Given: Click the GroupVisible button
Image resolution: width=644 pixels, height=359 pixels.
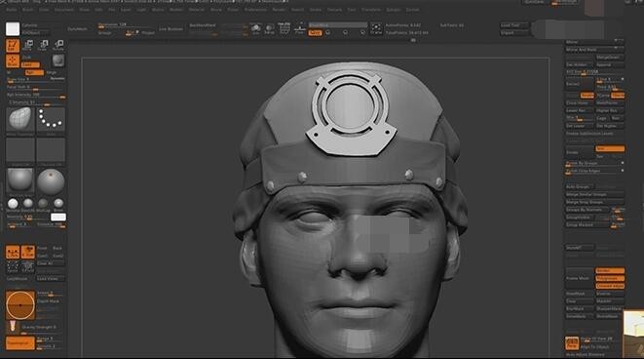Looking at the screenshot, I should tap(579, 218).
